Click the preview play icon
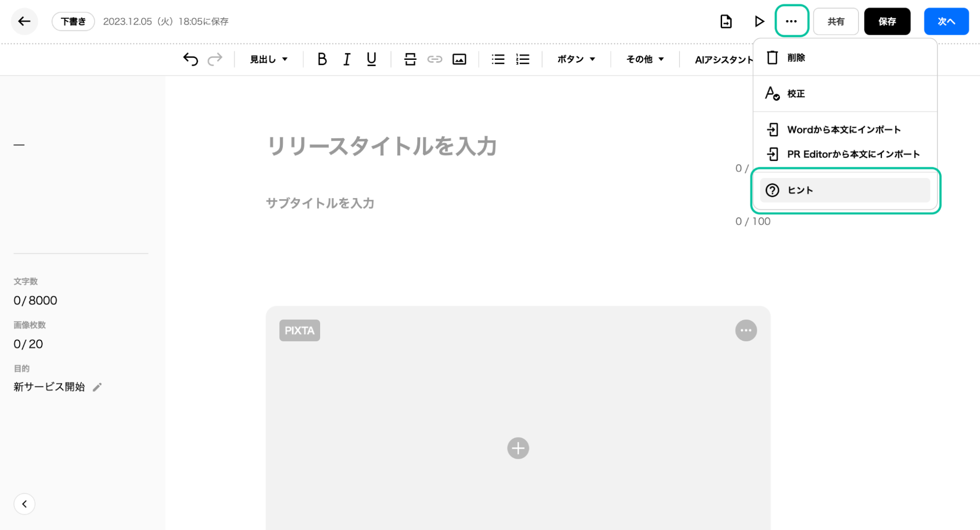The width and height of the screenshot is (980, 530). [x=759, y=22]
